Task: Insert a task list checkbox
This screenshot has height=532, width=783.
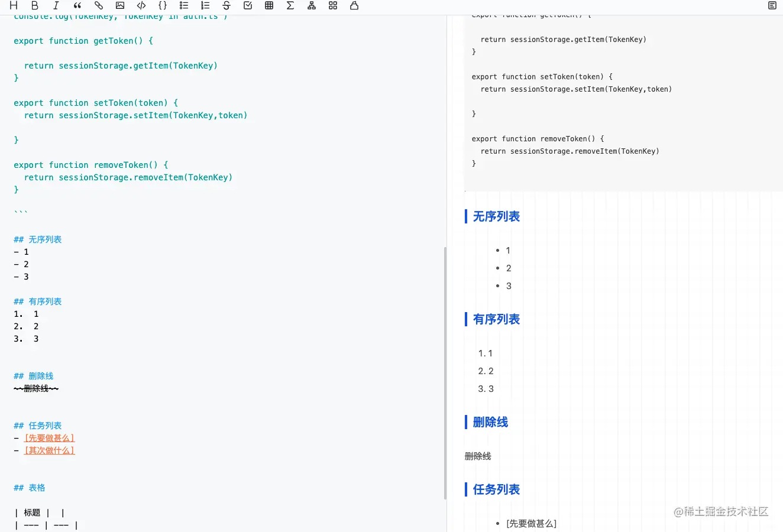Action: [248, 5]
